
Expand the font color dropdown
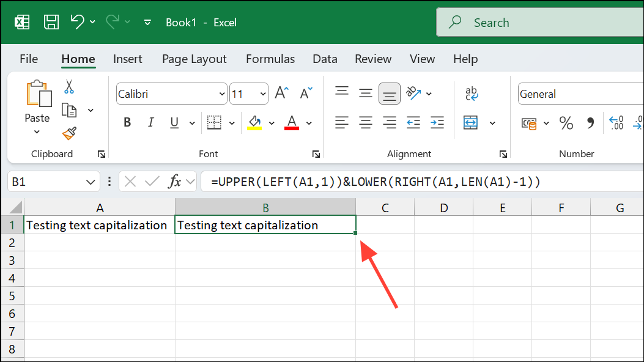point(309,122)
